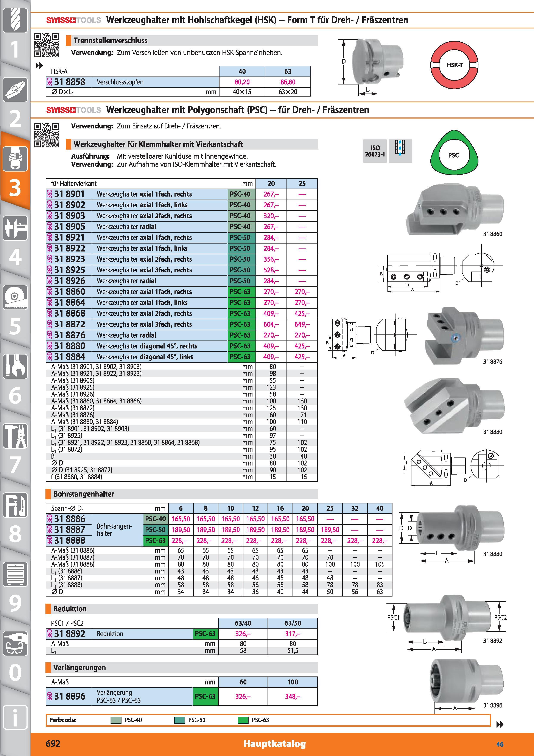534x756 pixels.
Task: Open chapter 2 cutting insert icon
Action: click(15, 89)
